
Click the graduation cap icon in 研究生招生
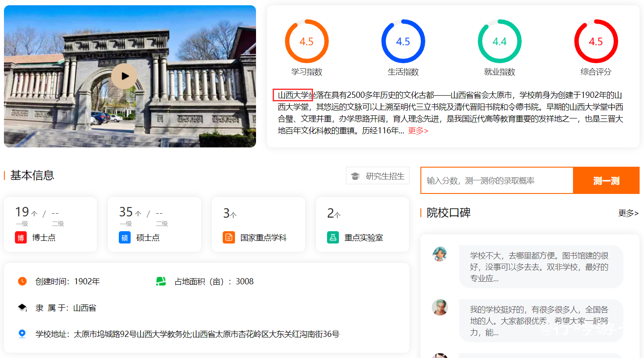click(x=355, y=176)
